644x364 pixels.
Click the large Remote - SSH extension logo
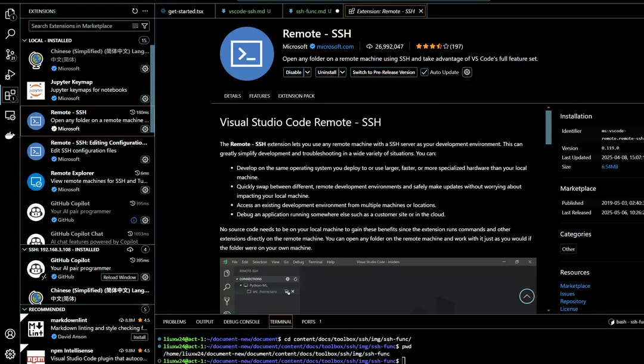247,54
